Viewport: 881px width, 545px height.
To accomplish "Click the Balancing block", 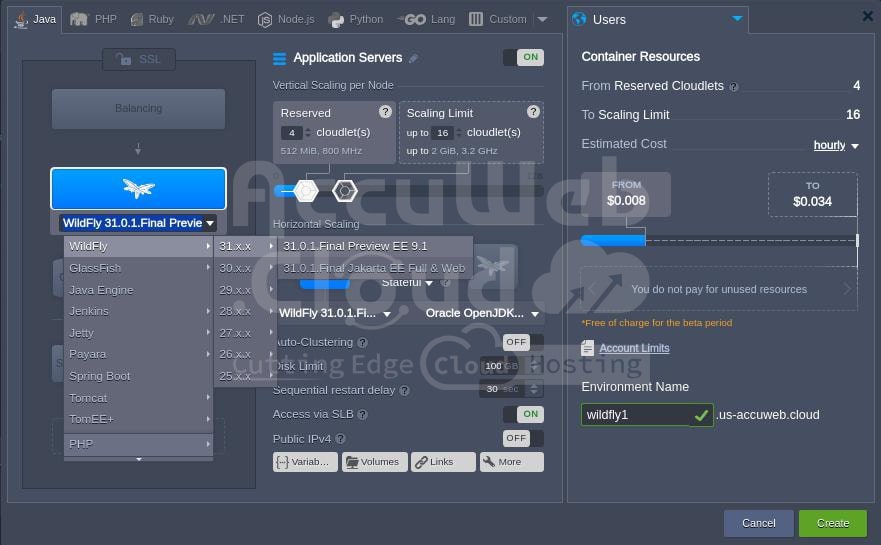I will coord(138,108).
